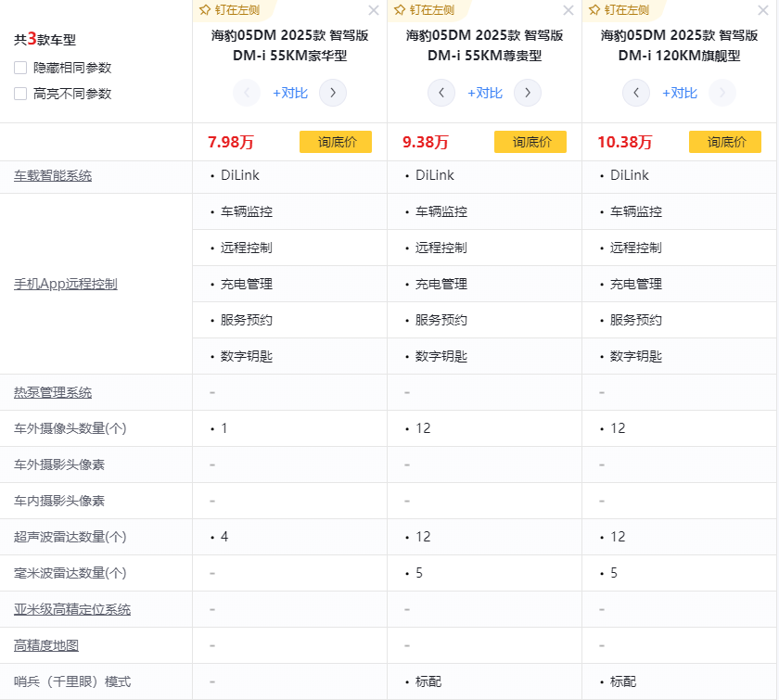This screenshot has width=779, height=700.
Task: Select the 海豹05DM 55KM豪华型 model title
Action: (x=289, y=45)
